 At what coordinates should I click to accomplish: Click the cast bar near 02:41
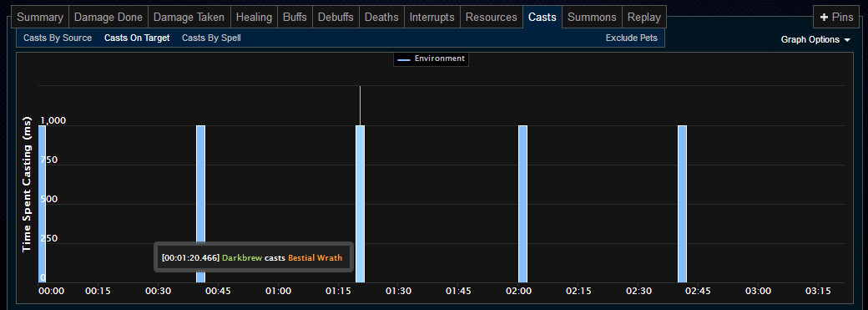pos(682,204)
